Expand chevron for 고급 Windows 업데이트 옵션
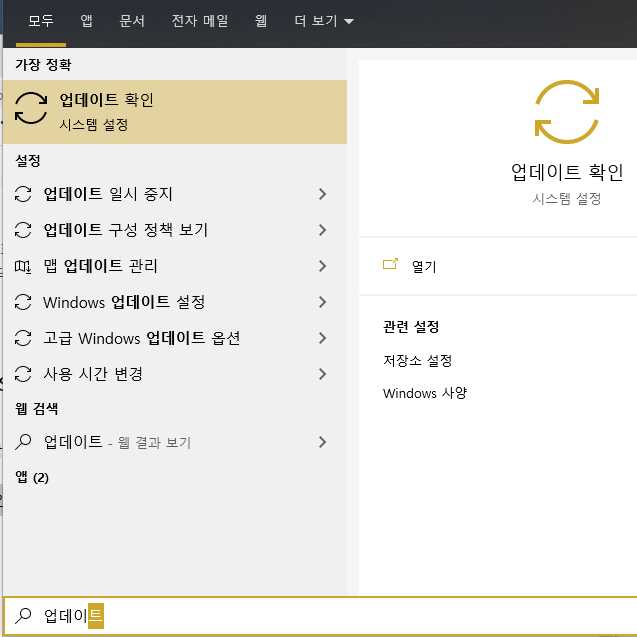Image resolution: width=637 pixels, height=637 pixels. pyautogui.click(x=323, y=338)
